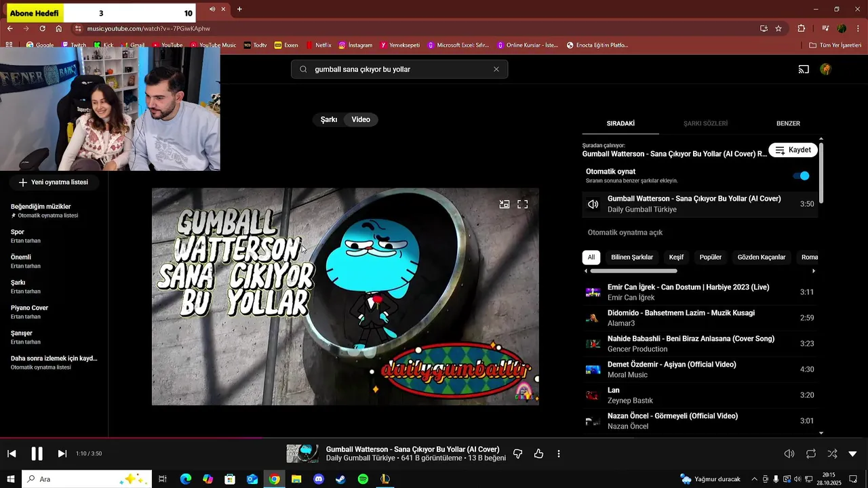Open the three-dot menu in player bar
868x488 pixels.
[x=559, y=453]
